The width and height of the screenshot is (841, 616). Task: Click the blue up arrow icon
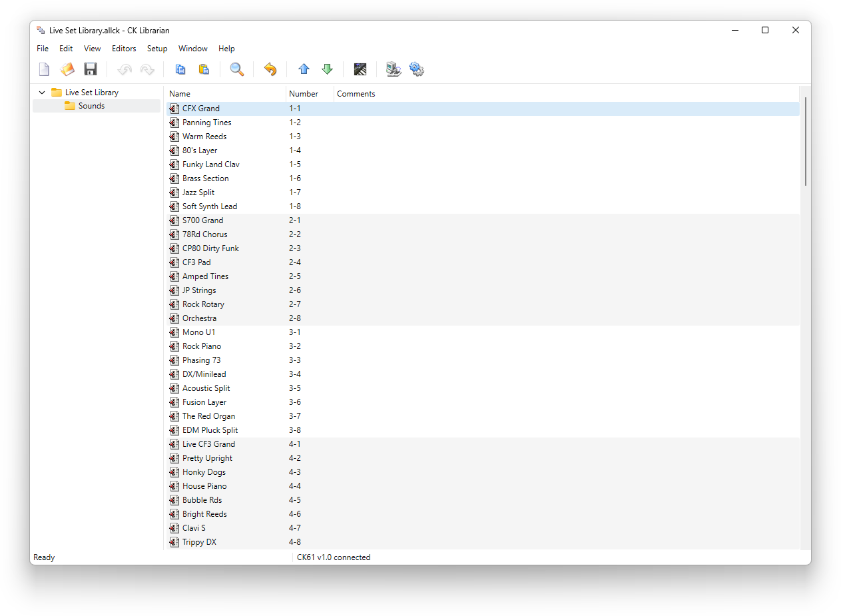304,69
